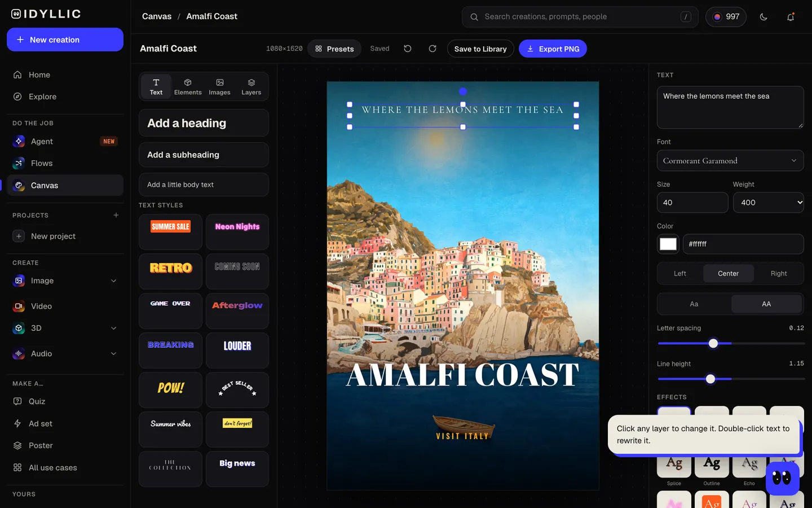Click Export PNG button
812x508 pixels.
coord(553,49)
